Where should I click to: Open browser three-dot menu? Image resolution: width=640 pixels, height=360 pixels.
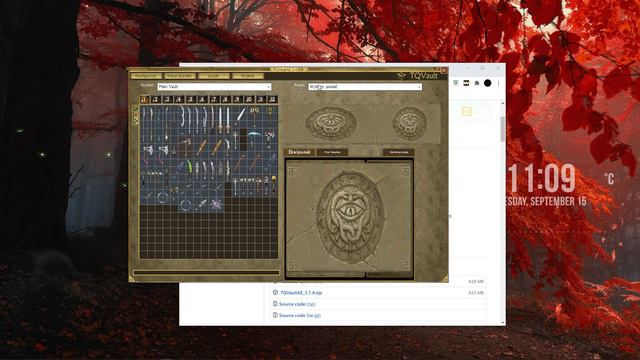click(x=498, y=83)
